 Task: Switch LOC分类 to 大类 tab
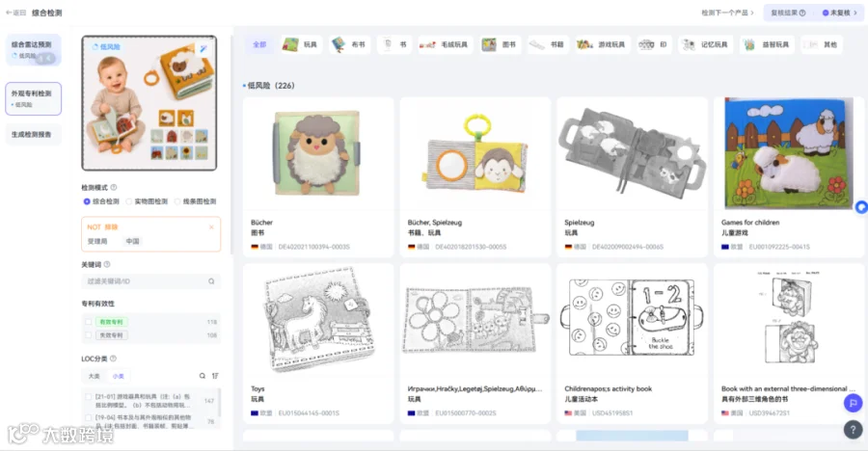pos(95,376)
